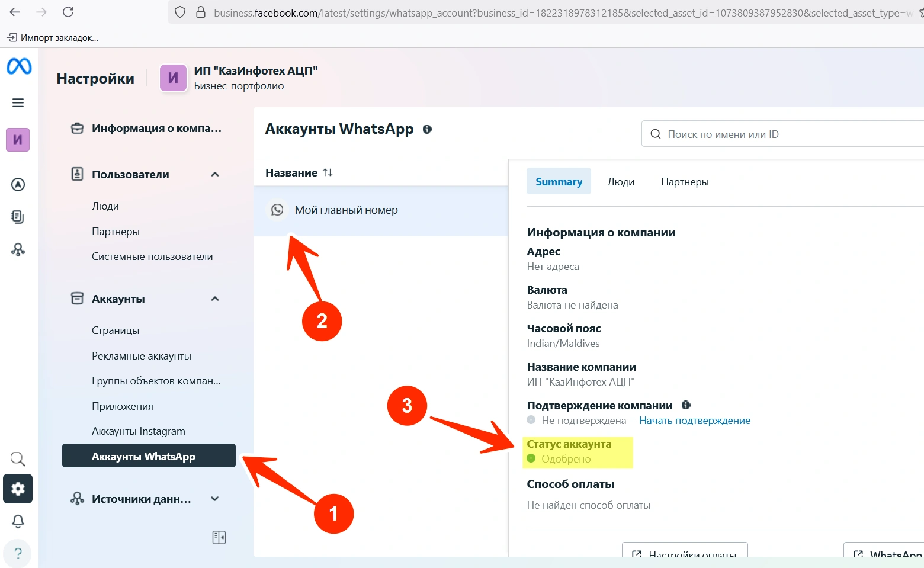Open the hamburger menu in the left rail
924x568 pixels.
[x=18, y=103]
